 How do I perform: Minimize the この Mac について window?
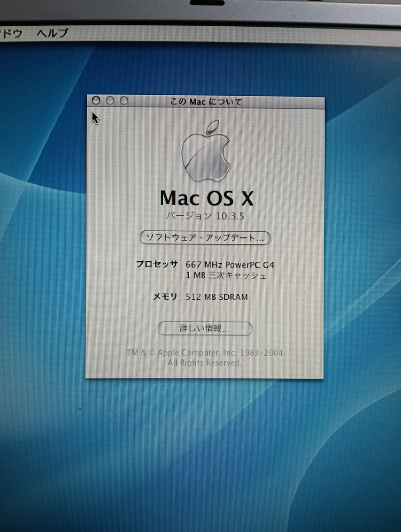(x=110, y=100)
